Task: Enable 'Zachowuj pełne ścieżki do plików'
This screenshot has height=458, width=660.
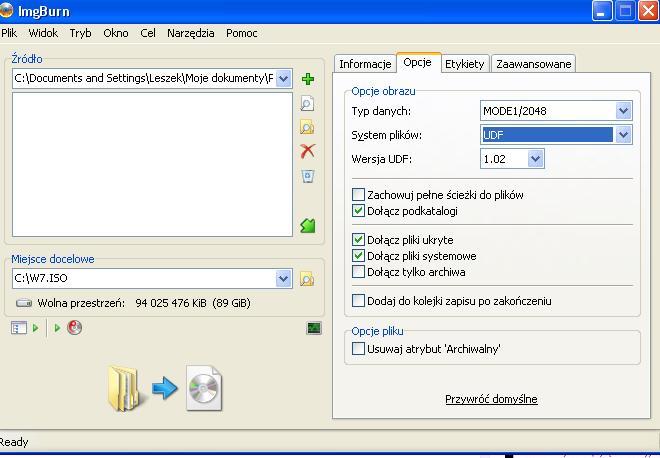Action: pyautogui.click(x=359, y=195)
